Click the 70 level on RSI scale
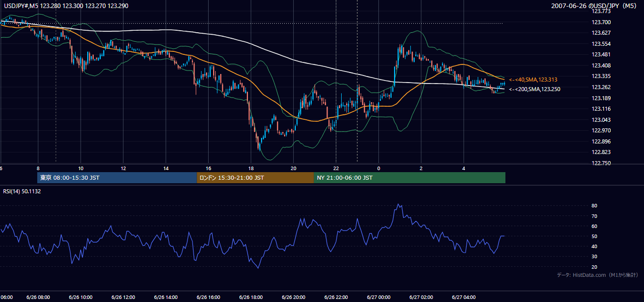The image size is (644, 302). [595, 216]
